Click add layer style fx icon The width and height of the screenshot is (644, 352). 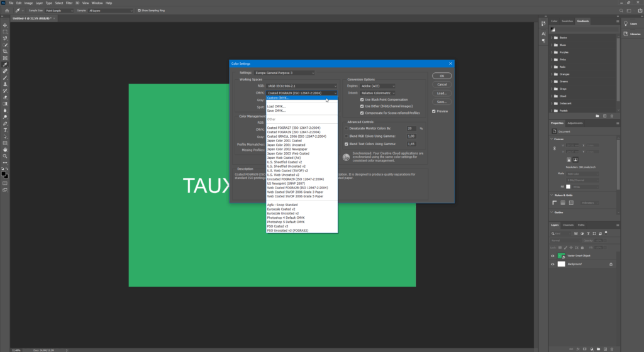(578, 349)
